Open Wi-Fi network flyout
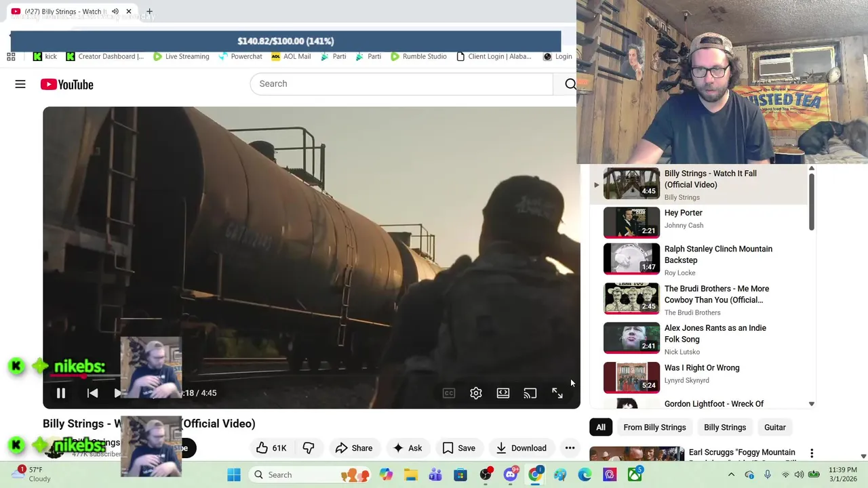The height and width of the screenshot is (488, 868). 785,474
